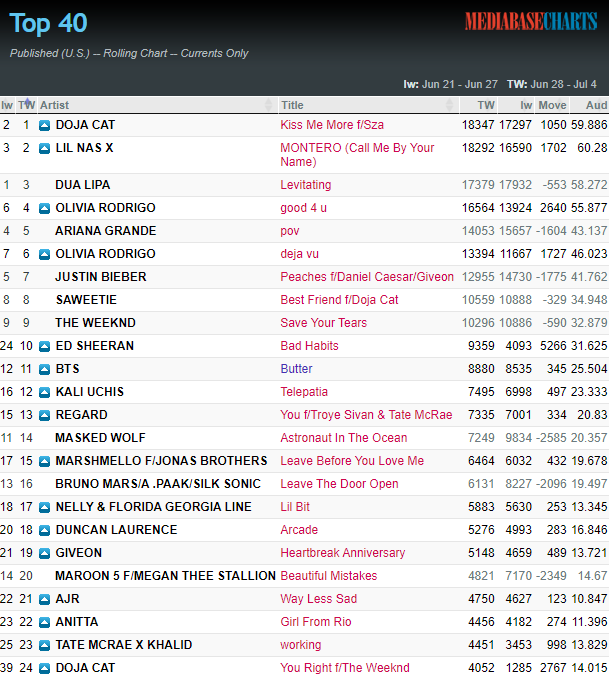Sort the chart by the Artist column header
The height and width of the screenshot is (676, 609).
pos(156,105)
